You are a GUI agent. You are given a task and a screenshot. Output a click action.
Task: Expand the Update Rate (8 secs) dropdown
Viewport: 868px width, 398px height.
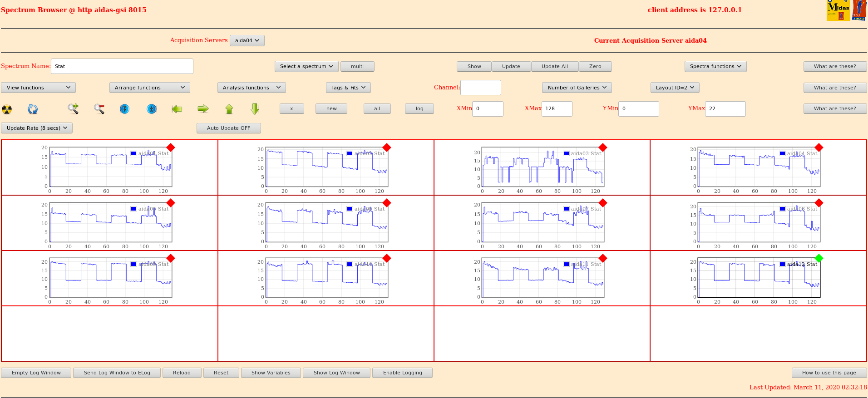[x=37, y=128]
